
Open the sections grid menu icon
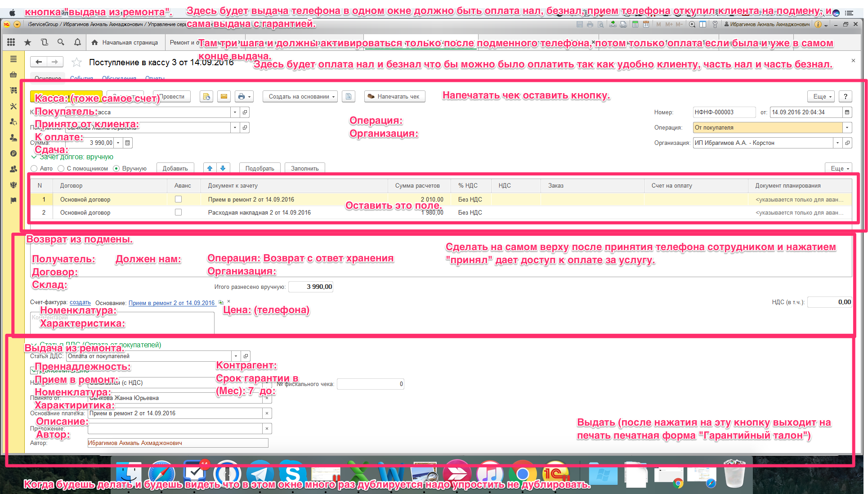(11, 42)
